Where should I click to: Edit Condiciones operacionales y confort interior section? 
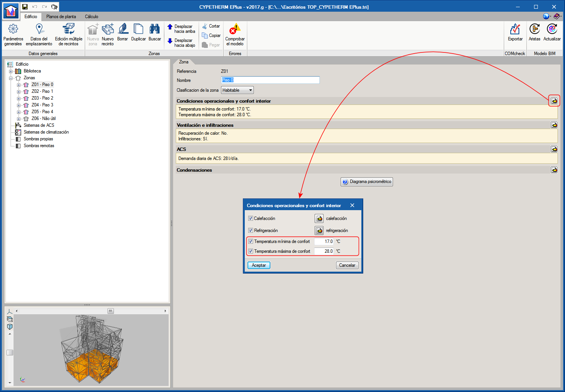point(554,101)
